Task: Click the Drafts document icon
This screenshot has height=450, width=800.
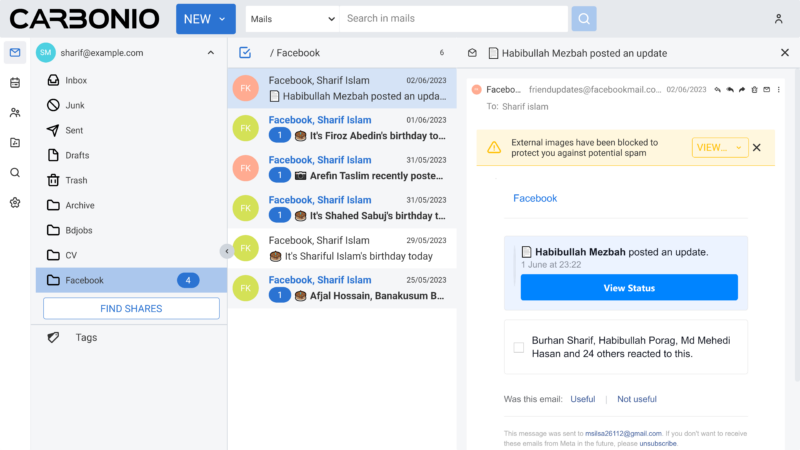Action: tap(53, 155)
